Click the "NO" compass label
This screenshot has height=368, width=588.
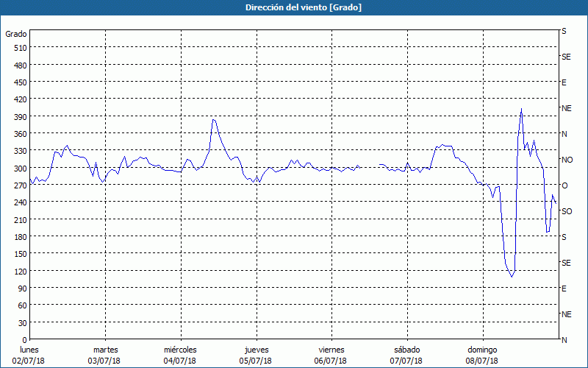567,160
